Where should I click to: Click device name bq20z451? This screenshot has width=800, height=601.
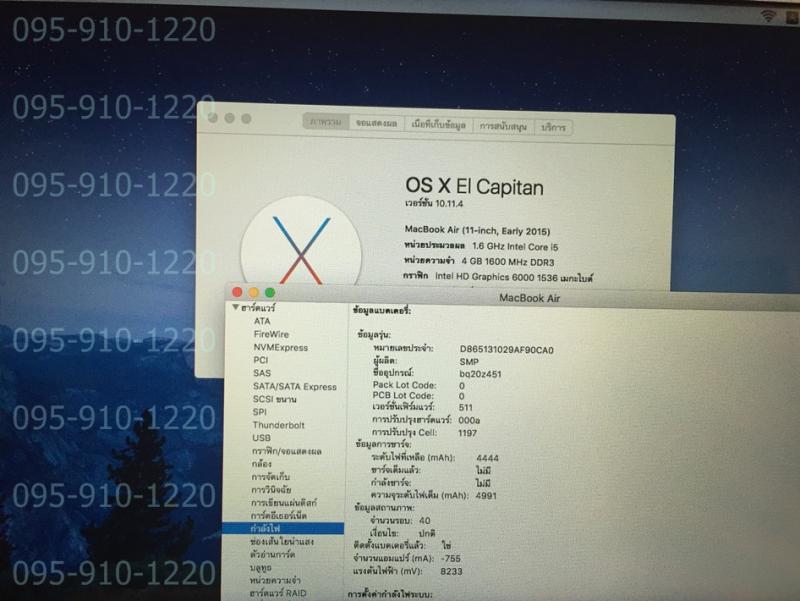click(x=480, y=374)
